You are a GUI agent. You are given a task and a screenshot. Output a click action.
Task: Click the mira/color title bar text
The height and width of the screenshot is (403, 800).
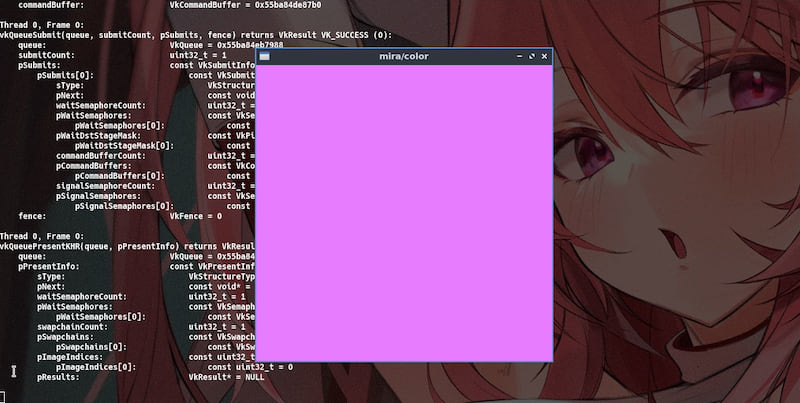(x=404, y=57)
